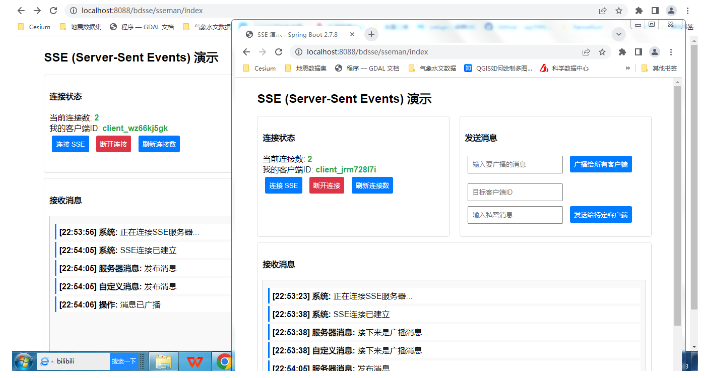This screenshot has height=378, width=705.
Task: Open 其他书签 folder in front window
Action: click(x=659, y=68)
